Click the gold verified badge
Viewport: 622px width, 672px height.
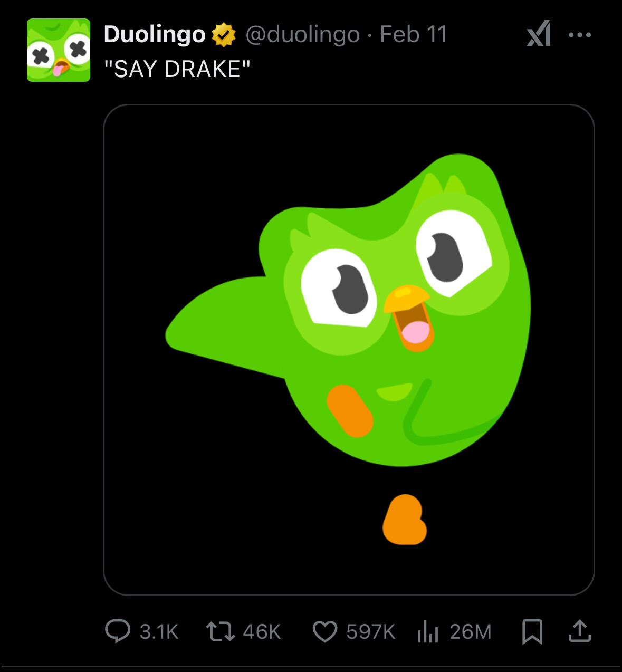click(224, 35)
